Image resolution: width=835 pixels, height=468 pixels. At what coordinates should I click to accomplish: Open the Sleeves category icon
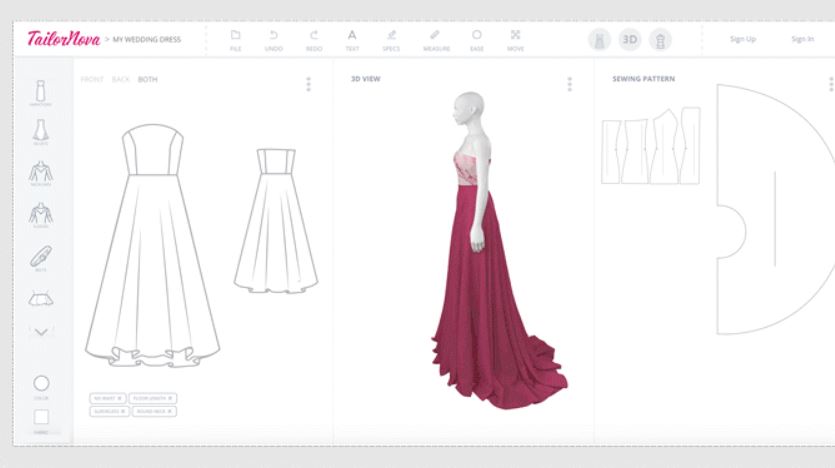tap(41, 215)
